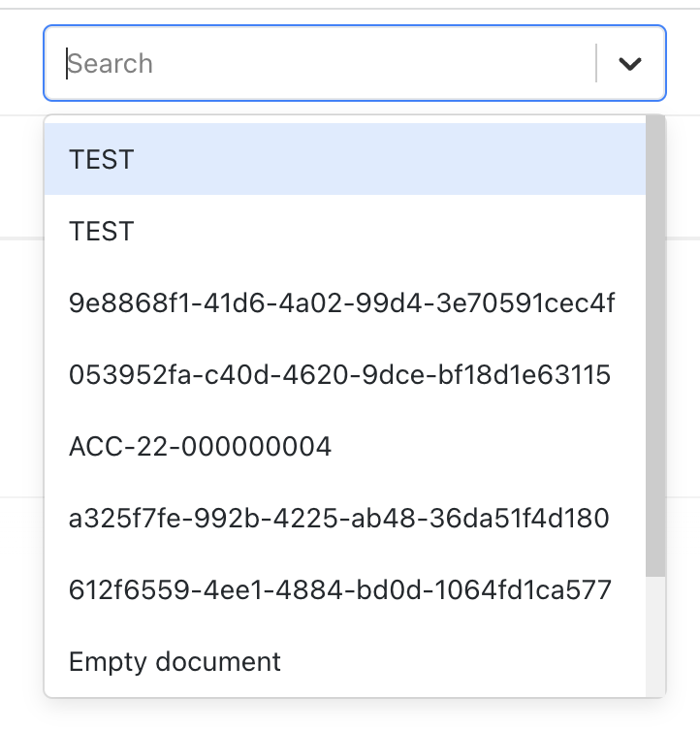
Task: Click the dropdown chevron arrow icon
Action: pyautogui.click(x=630, y=64)
